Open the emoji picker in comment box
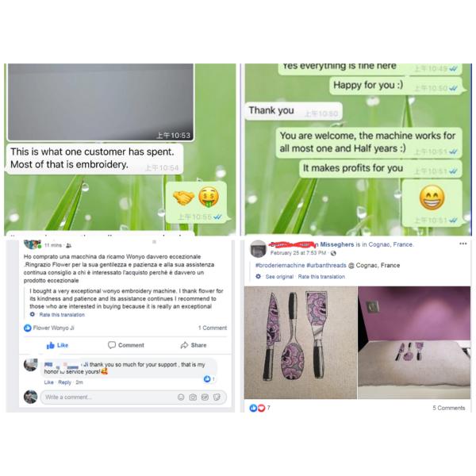Image resolution: width=476 pixels, height=476 pixels. [181, 397]
